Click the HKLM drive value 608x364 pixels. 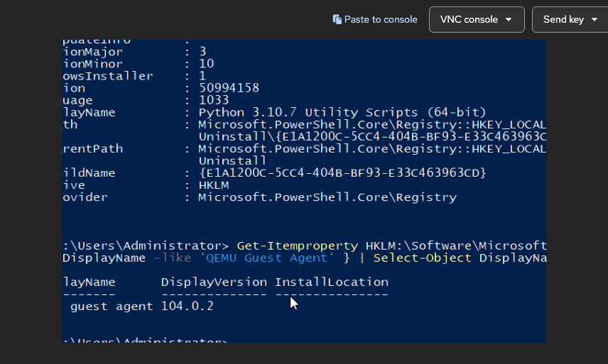[214, 185]
